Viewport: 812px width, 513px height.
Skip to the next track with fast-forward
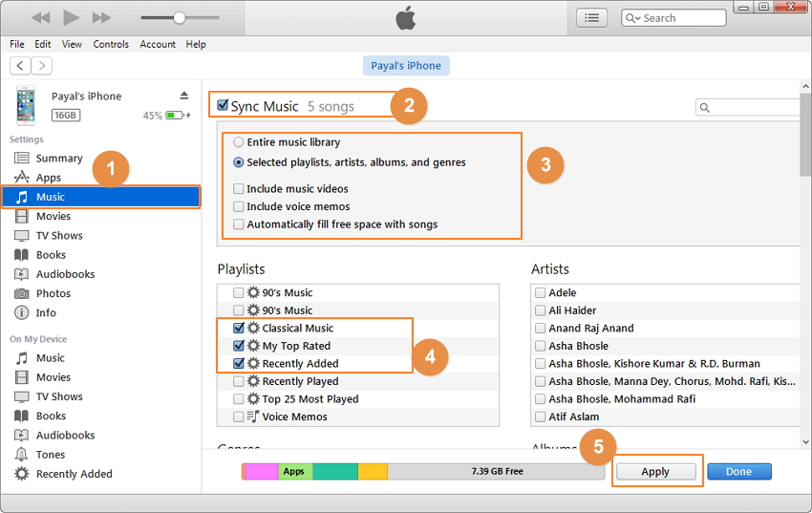point(101,18)
